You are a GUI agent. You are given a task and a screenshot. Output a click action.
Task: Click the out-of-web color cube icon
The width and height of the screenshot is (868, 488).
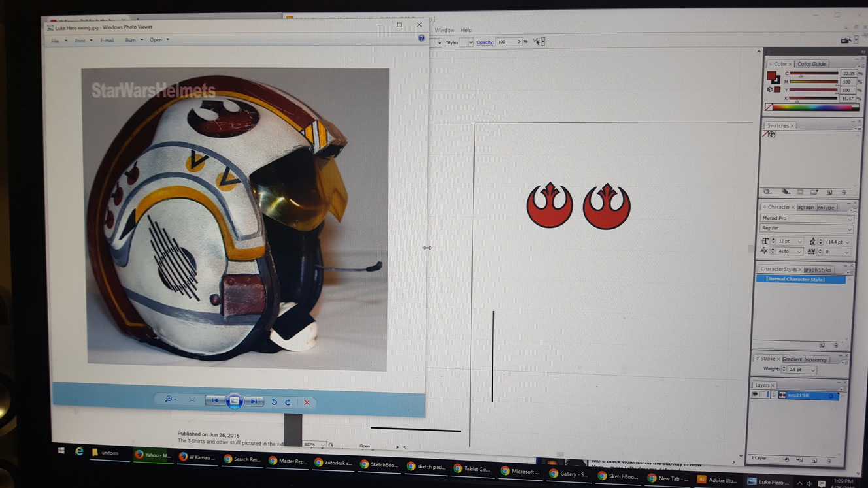click(x=770, y=89)
